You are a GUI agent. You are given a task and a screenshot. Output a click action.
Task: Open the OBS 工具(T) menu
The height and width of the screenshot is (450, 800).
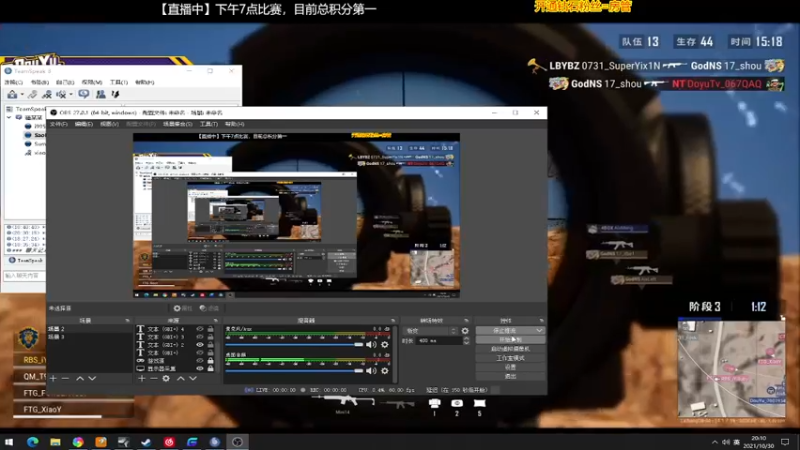pos(209,124)
